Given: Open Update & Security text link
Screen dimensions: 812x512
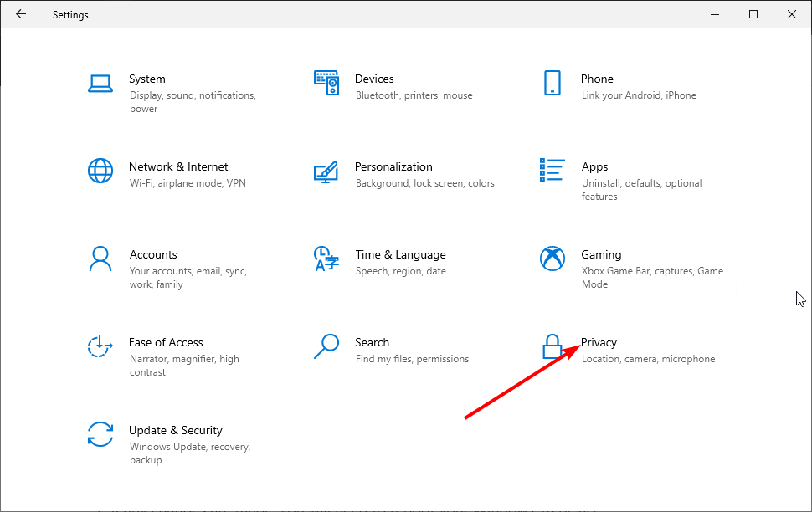Looking at the screenshot, I should [176, 430].
